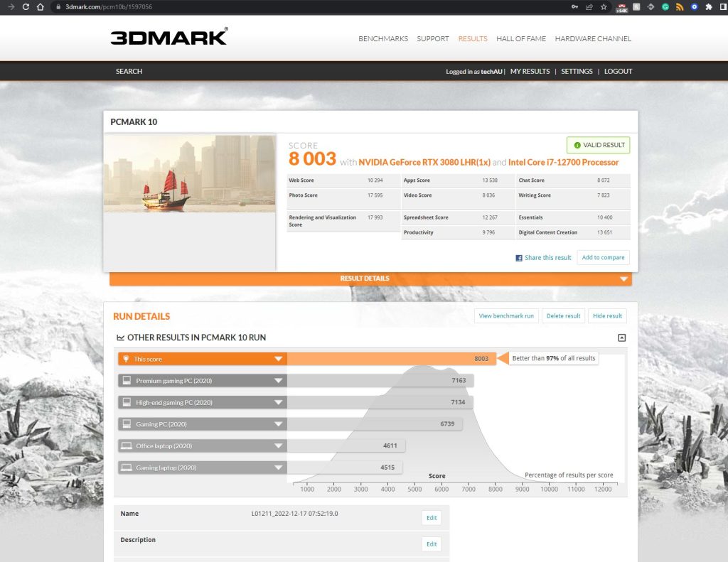Screen dimensions: 728x562
Task: Click the Gaming laptop icon
Action: pyautogui.click(x=127, y=468)
